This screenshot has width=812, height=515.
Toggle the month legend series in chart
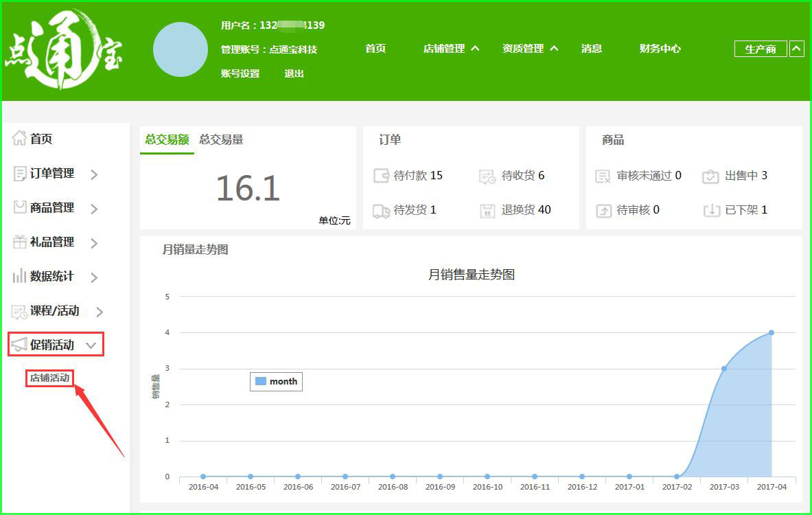pos(276,381)
